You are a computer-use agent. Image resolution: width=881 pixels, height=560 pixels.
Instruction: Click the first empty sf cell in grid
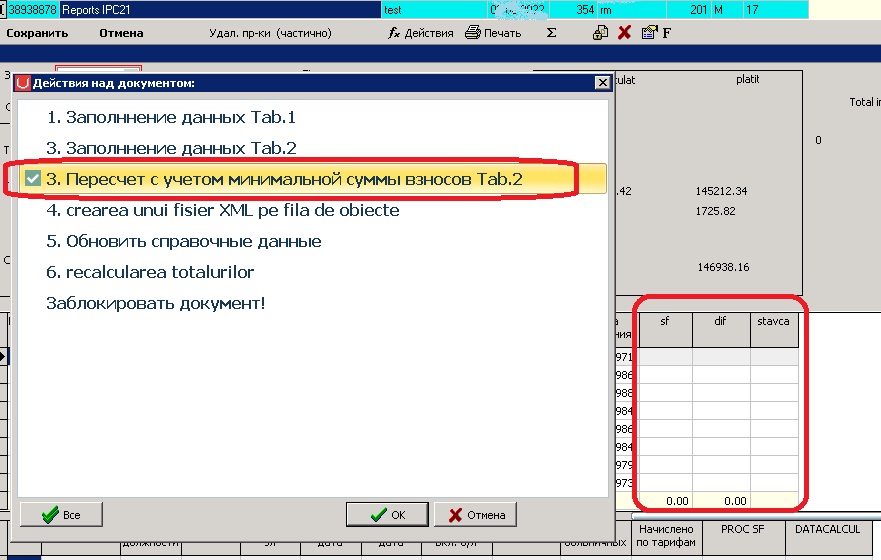click(x=665, y=357)
